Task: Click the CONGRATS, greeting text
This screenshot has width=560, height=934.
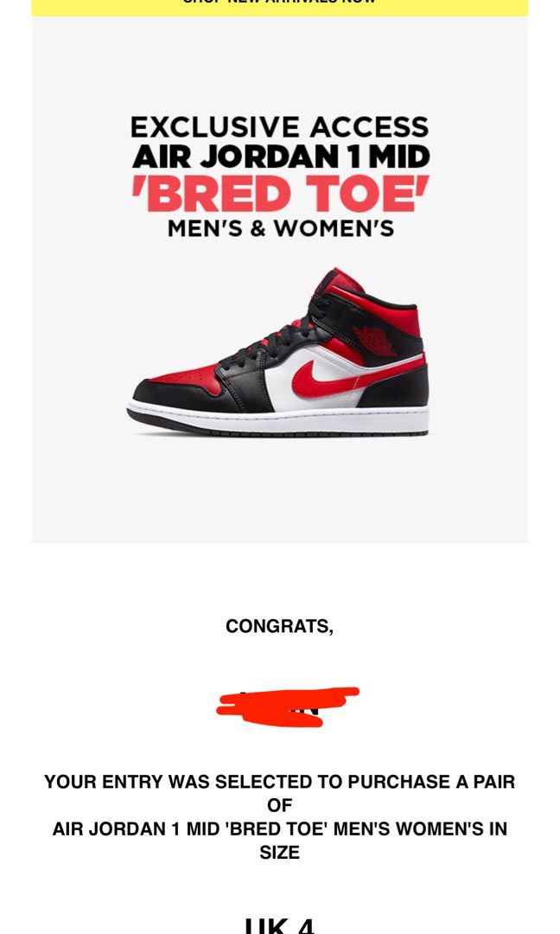Action: point(279,626)
